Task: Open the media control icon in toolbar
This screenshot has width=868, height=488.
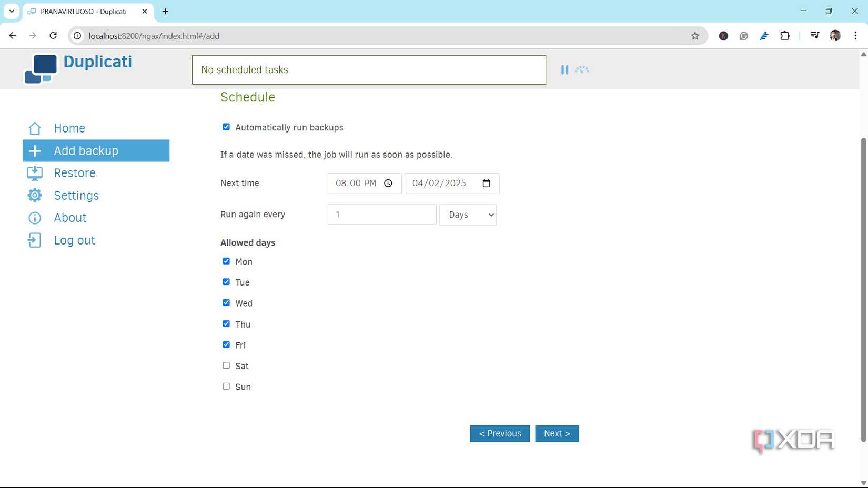Action: pos(814,36)
